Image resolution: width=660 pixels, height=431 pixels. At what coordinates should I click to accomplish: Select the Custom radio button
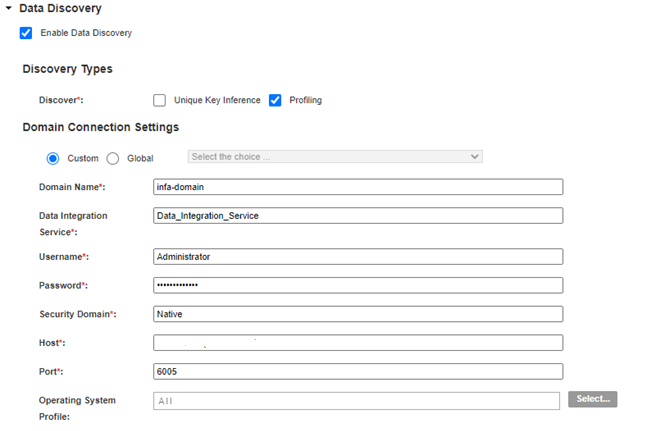(53, 158)
